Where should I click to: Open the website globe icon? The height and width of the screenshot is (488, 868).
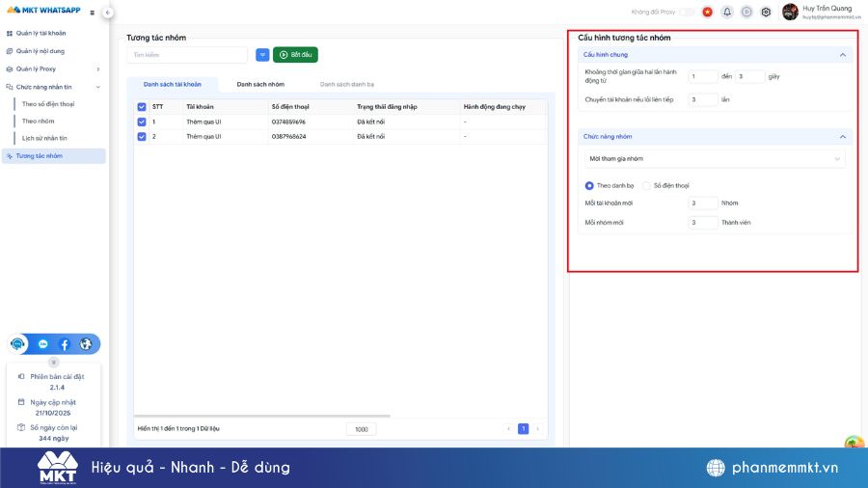coord(86,344)
